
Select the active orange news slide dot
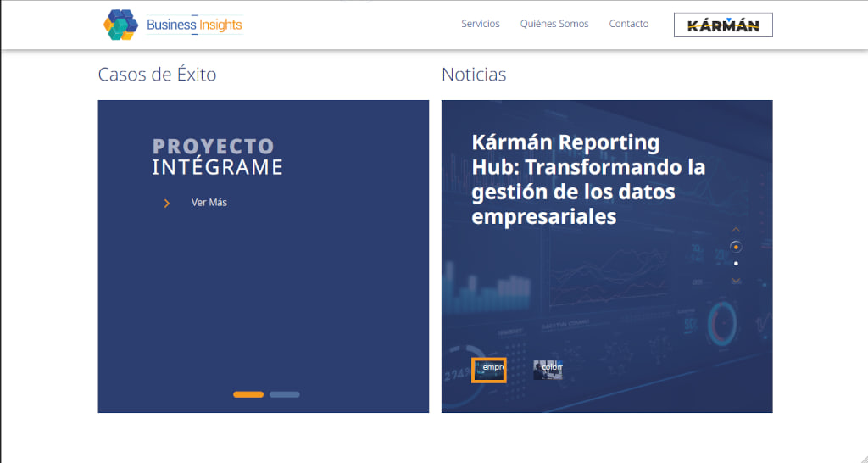coord(736,247)
